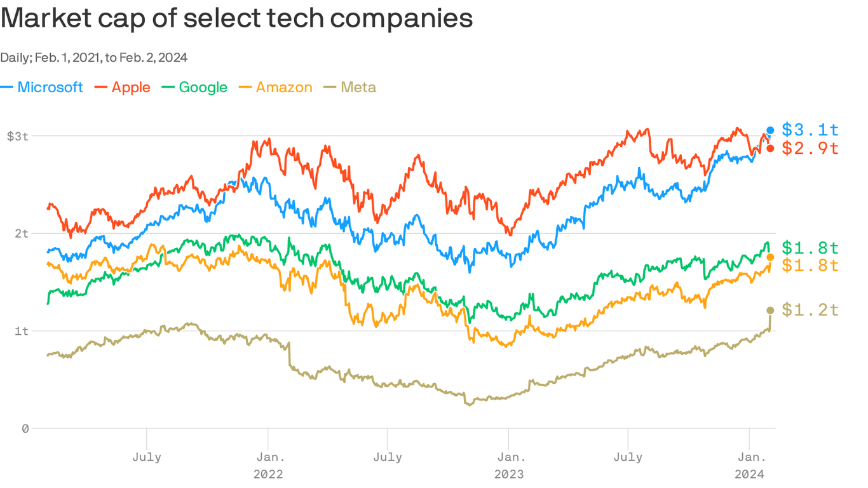Click the $3t y-axis label
The width and height of the screenshot is (868, 488).
point(17,136)
